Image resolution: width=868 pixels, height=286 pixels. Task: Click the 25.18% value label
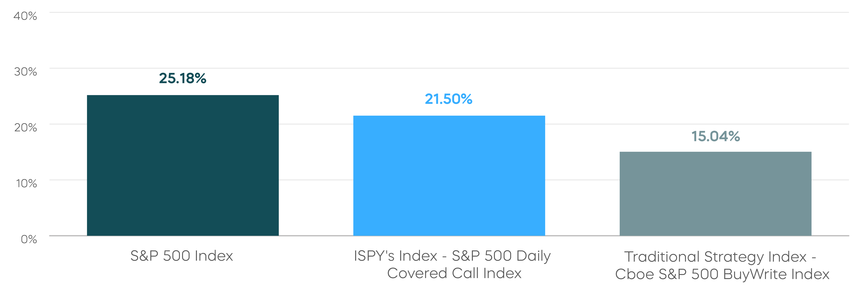tap(182, 78)
